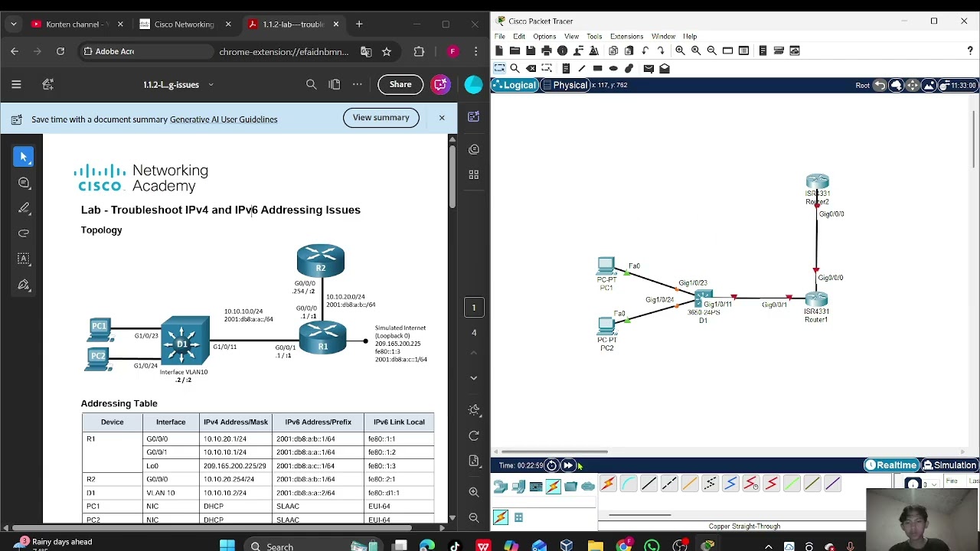
Task: Click the power cycle devices button
Action: (551, 465)
